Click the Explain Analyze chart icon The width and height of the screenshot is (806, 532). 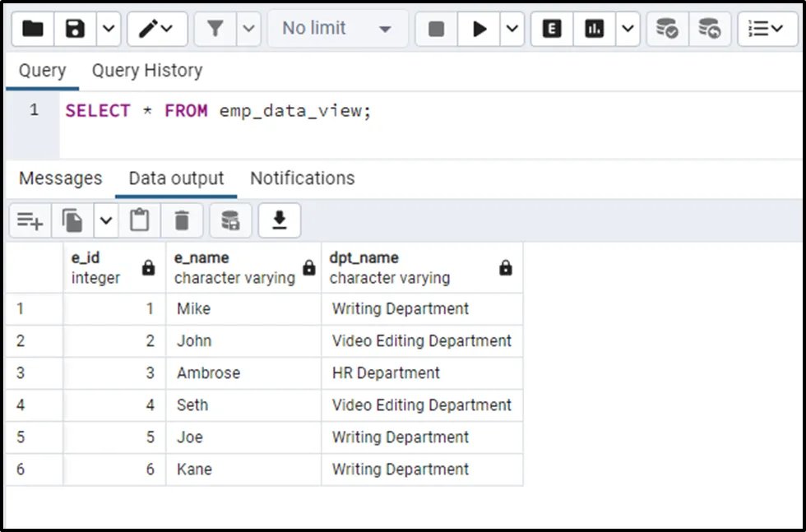click(594, 29)
